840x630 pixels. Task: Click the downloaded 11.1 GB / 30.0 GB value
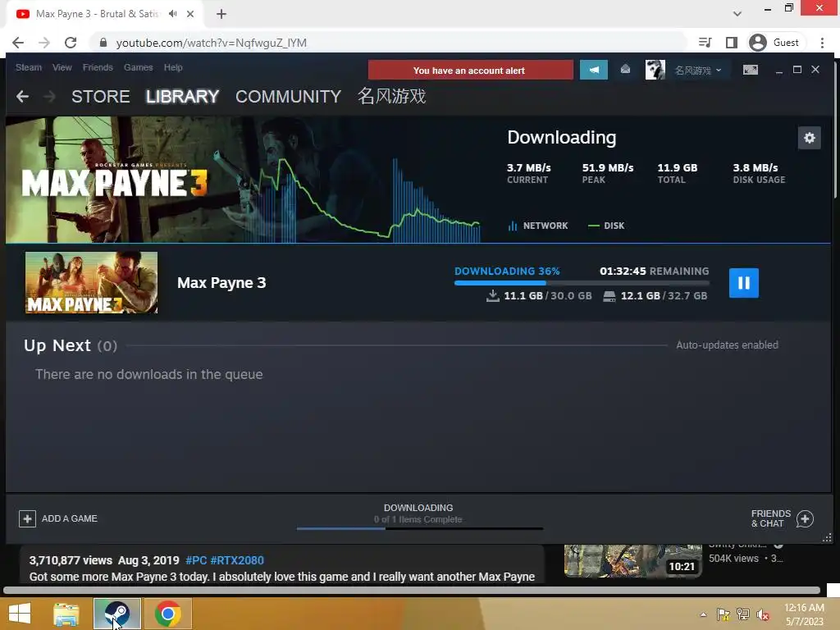[x=539, y=295]
